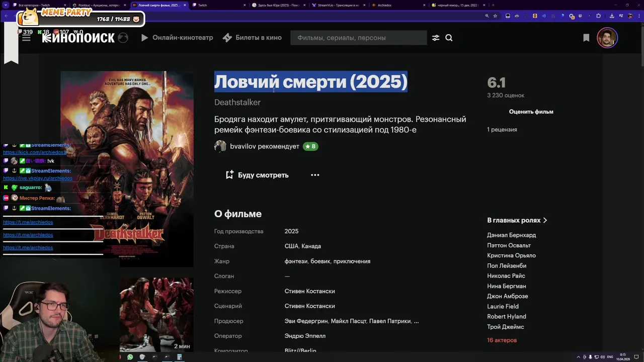Play the 2 мин trailer thumbnail
The width and height of the screenshot is (644, 362).
[x=156, y=315]
